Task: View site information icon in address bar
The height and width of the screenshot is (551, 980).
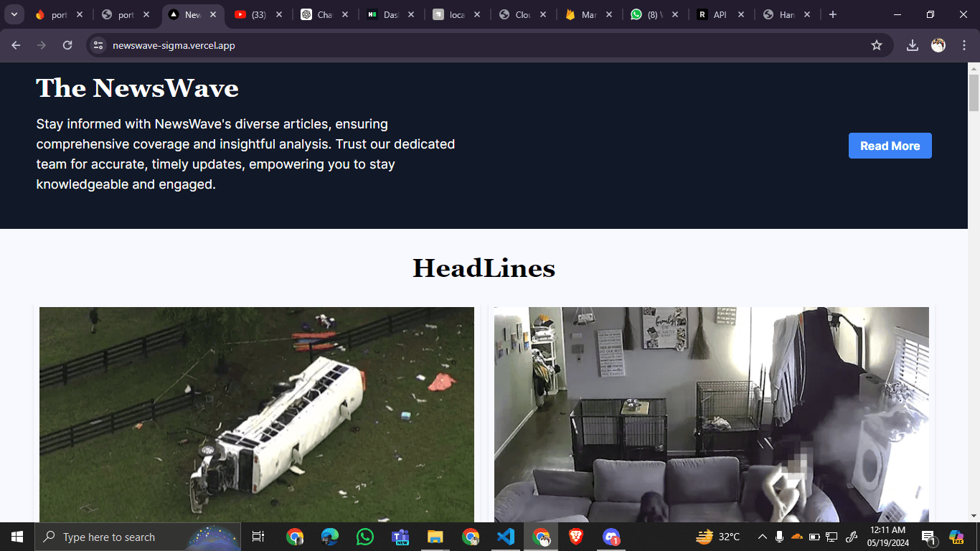Action: 99,45
